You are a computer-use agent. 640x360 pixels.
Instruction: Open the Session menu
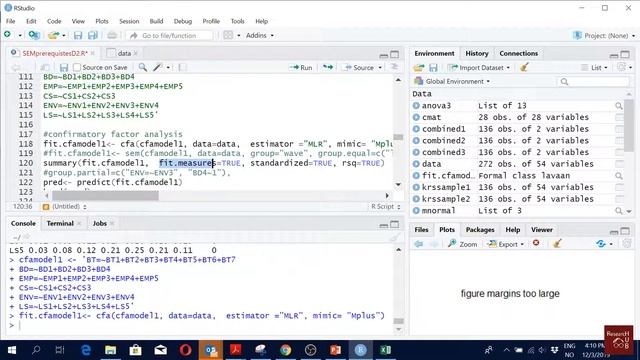click(129, 21)
